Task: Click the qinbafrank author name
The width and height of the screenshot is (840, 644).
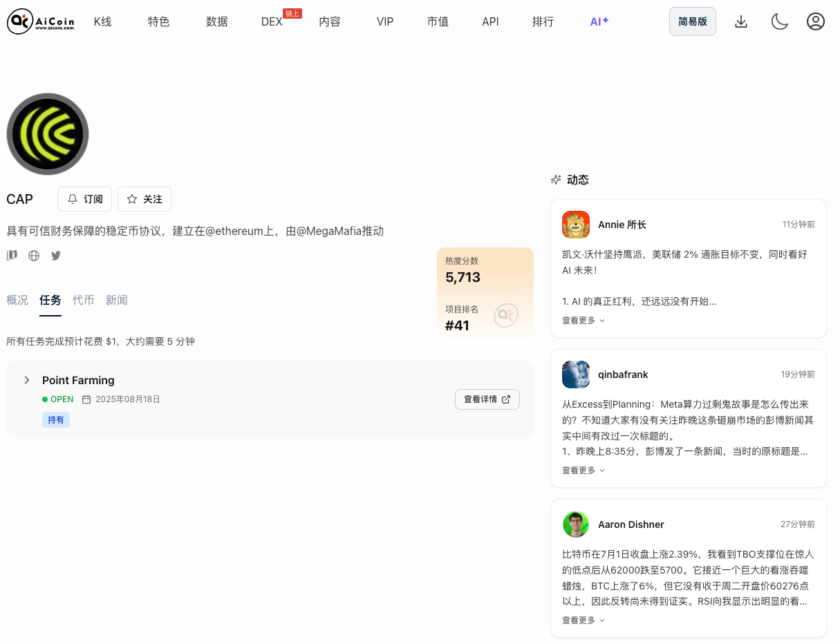Action: click(x=623, y=375)
